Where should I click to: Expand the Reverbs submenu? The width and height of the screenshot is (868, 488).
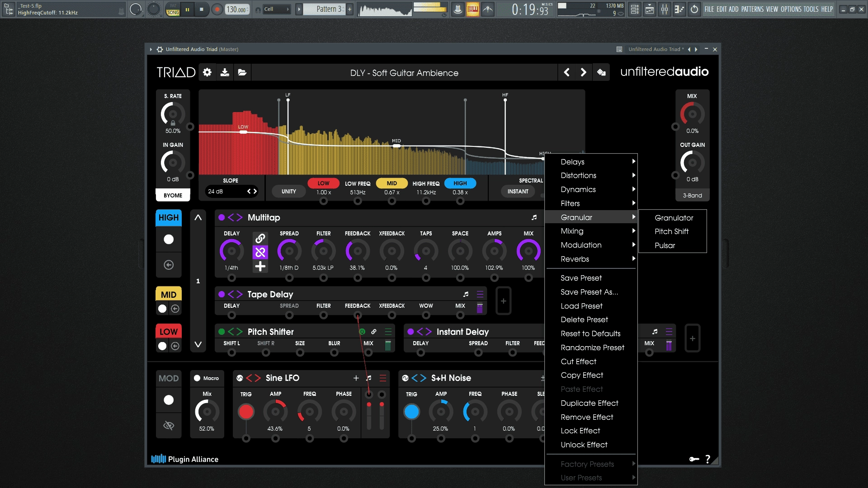591,259
